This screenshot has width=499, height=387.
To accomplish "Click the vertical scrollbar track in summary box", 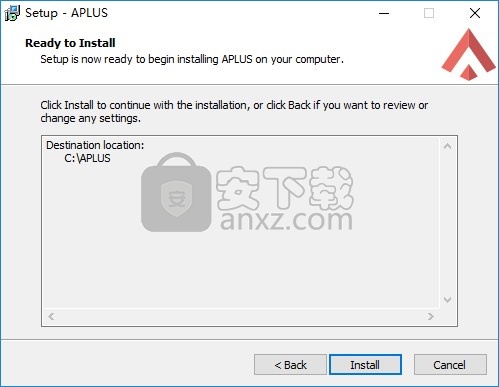I will pyautogui.click(x=448, y=223).
